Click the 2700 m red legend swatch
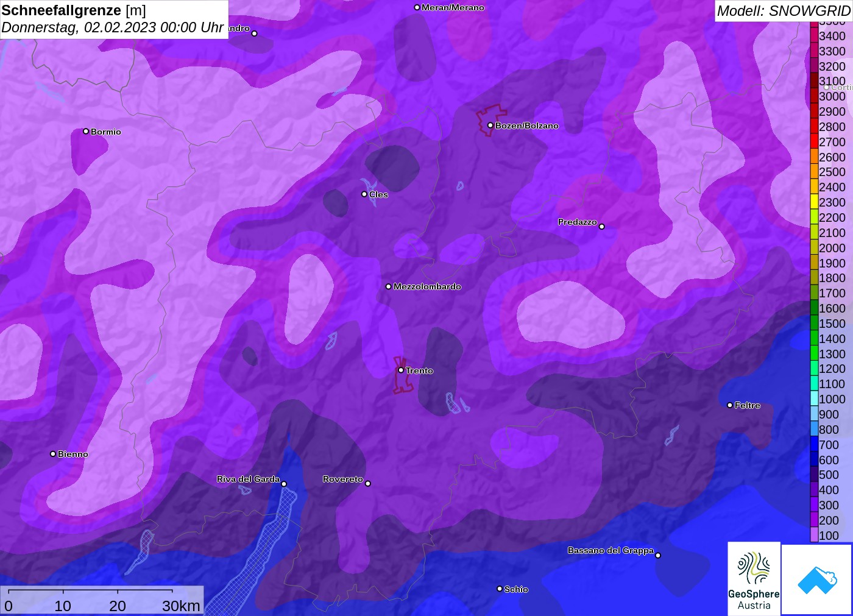Viewport: 853px width, 616px height. [x=814, y=141]
